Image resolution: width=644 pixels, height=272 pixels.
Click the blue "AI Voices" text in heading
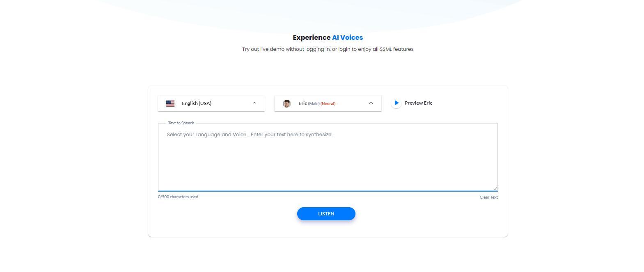[348, 37]
